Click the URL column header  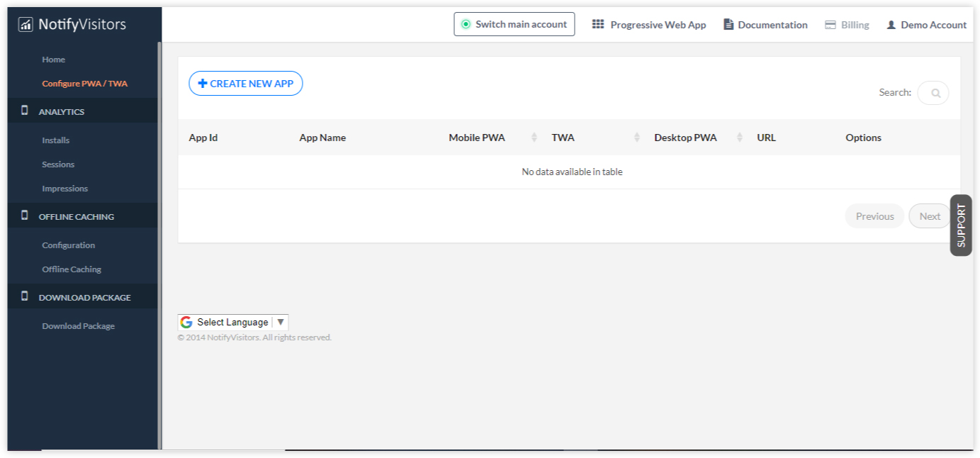[766, 138]
